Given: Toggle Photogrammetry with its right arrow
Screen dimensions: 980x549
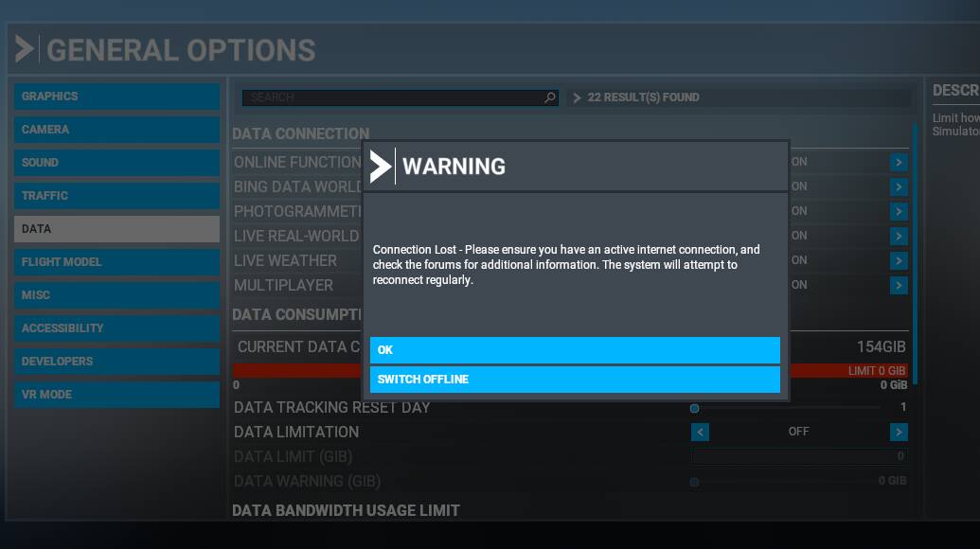Looking at the screenshot, I should (899, 211).
